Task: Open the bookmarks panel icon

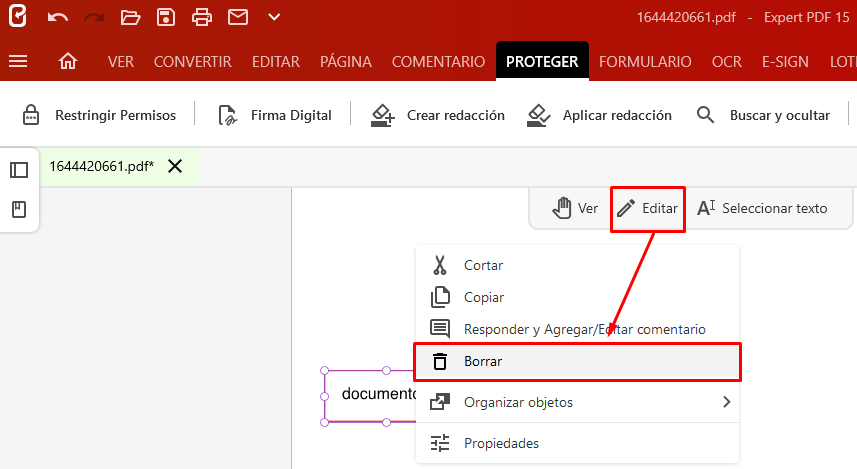Action: tap(19, 209)
